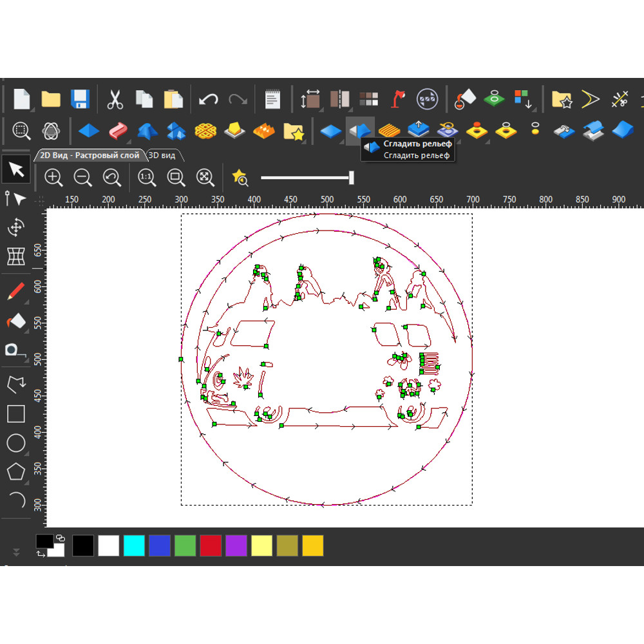Screen dimensions: 644x644
Task: Expand the left toolbar with double chevron
Action: pyautogui.click(x=16, y=552)
